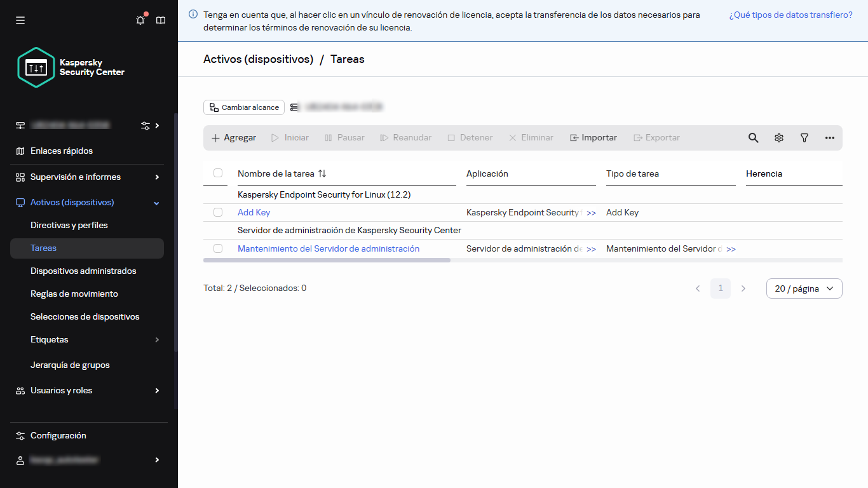The height and width of the screenshot is (488, 868).
Task: Click the horizontal table scrollbar
Action: [327, 260]
